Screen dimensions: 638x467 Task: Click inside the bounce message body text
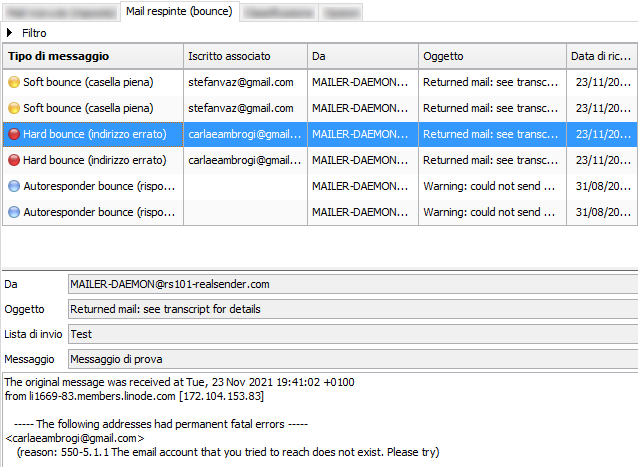[300, 420]
